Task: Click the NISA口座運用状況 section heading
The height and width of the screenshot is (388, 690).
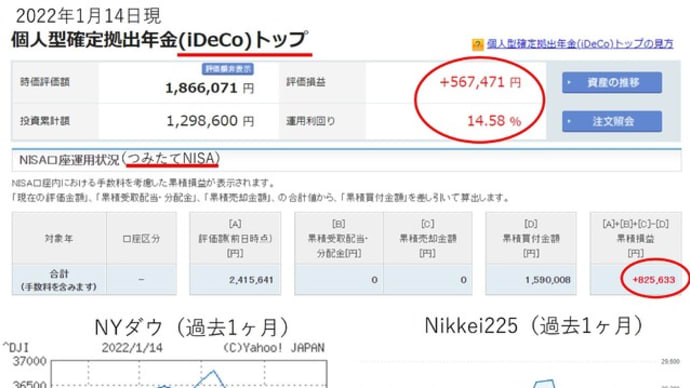Action: [x=120, y=159]
